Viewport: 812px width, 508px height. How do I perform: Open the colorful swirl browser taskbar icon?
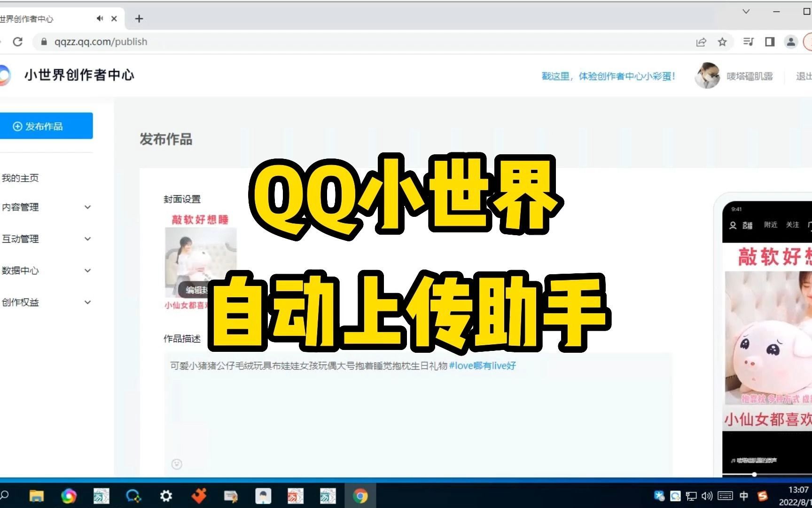(x=69, y=496)
